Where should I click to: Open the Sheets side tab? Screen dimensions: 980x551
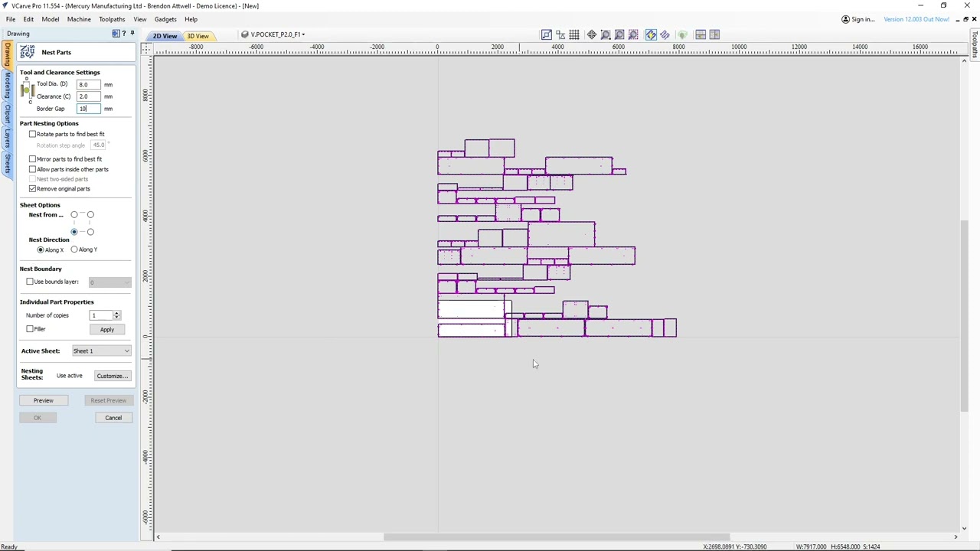click(x=8, y=163)
